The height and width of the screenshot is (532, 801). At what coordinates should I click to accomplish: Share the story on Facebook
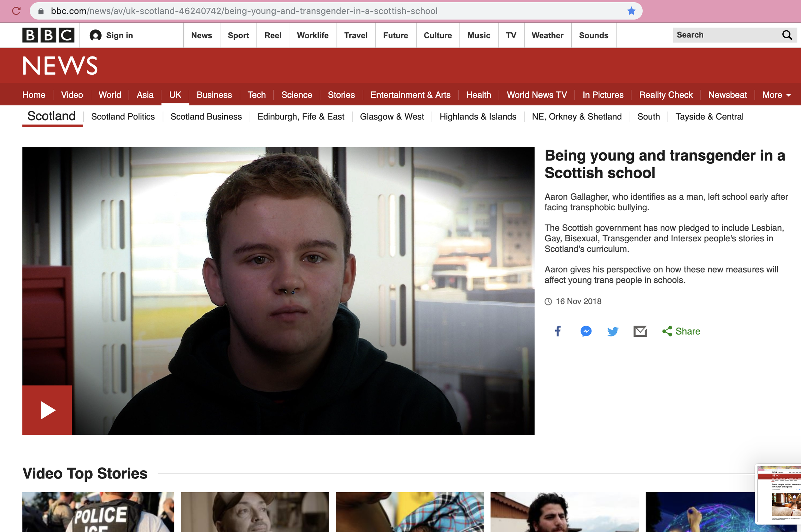click(x=558, y=331)
